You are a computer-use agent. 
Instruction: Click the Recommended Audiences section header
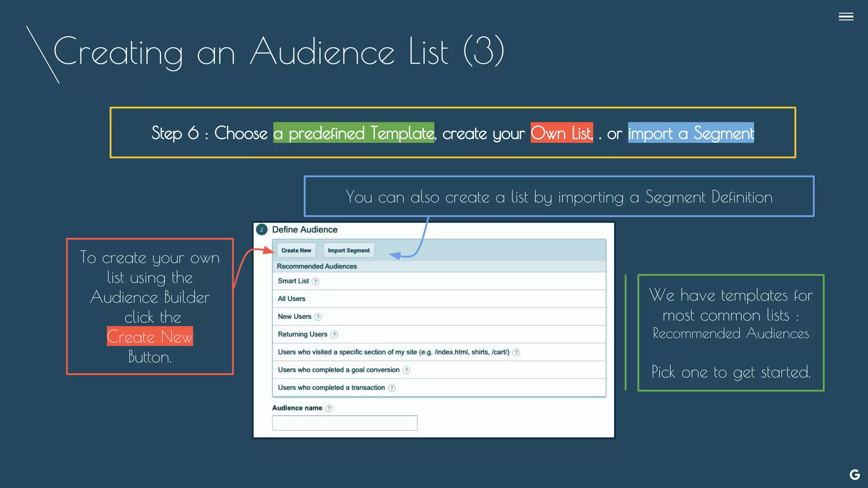pyautogui.click(x=439, y=266)
